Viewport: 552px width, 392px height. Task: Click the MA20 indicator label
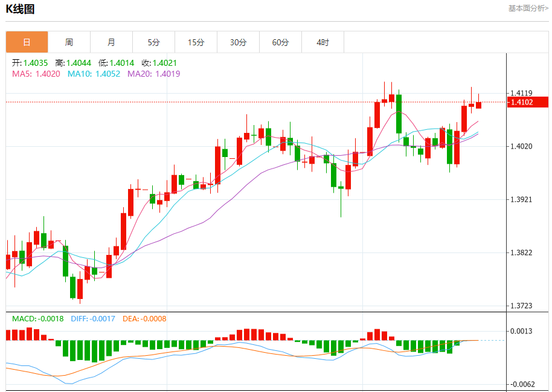click(x=153, y=74)
